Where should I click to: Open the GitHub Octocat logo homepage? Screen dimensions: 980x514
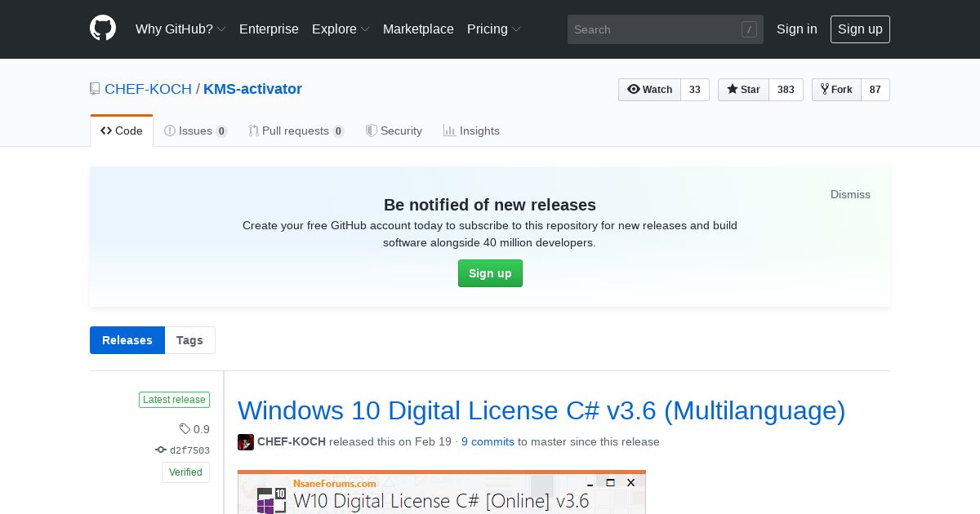[x=103, y=29]
